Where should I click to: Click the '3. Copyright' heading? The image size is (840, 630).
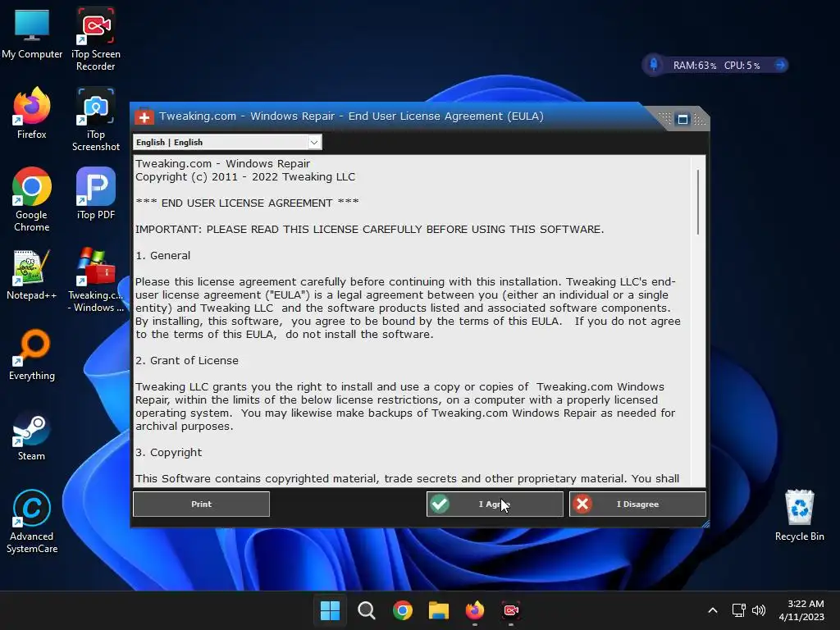[168, 452]
